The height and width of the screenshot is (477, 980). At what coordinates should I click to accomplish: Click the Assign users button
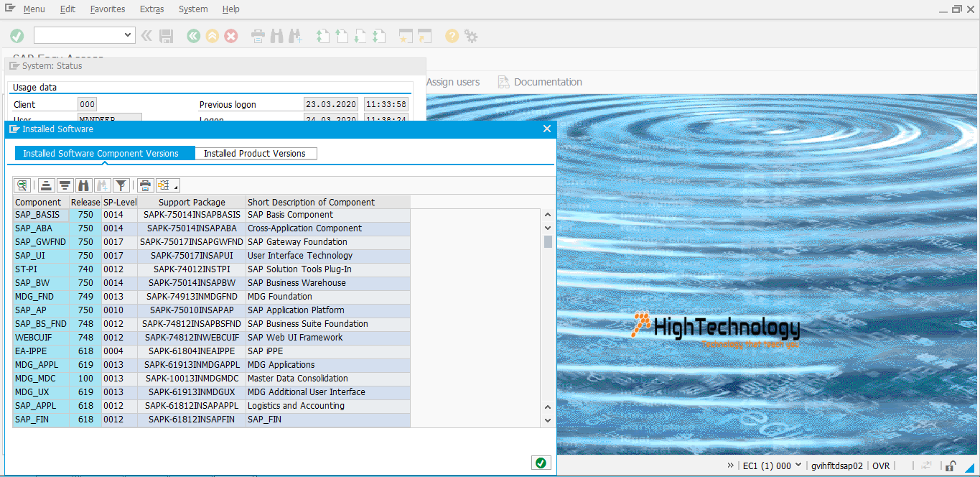coord(453,82)
